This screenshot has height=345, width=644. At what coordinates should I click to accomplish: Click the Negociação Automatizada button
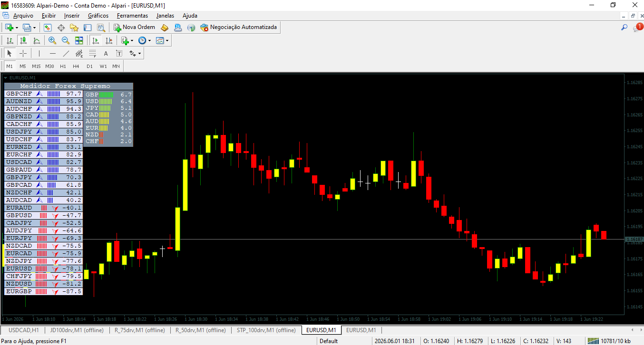(x=239, y=28)
